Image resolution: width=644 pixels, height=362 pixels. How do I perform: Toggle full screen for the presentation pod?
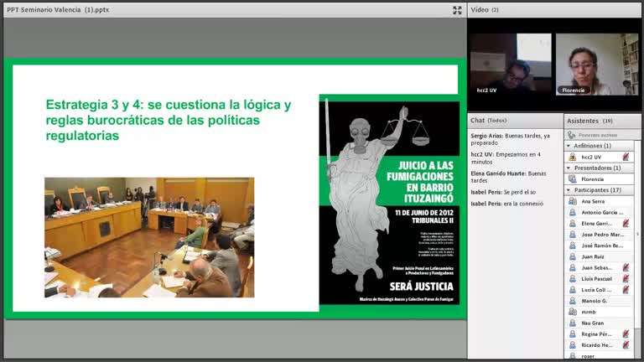point(457,10)
